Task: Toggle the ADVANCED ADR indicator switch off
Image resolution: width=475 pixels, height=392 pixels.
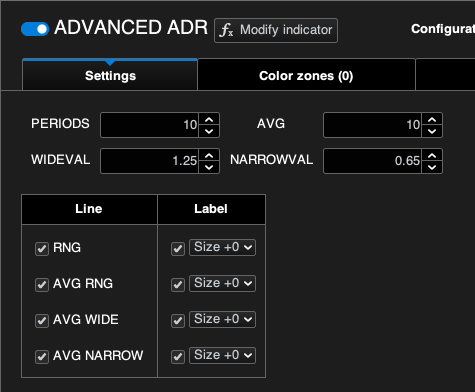Action: [35, 29]
